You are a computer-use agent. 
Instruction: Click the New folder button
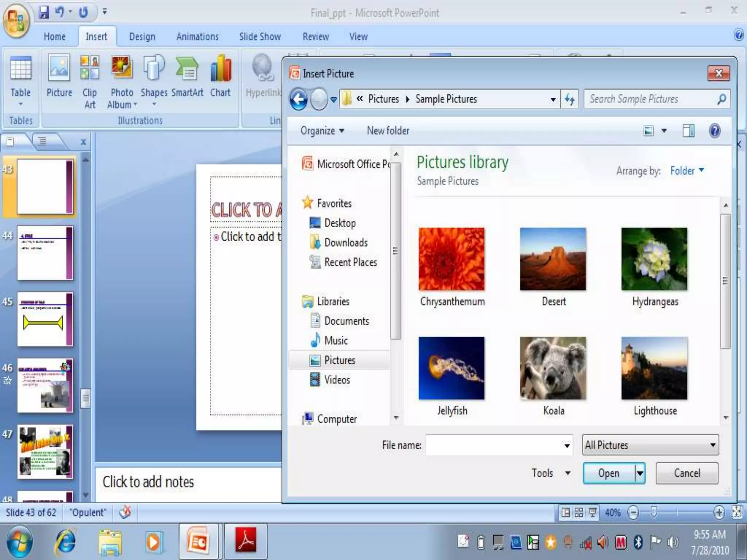point(388,131)
